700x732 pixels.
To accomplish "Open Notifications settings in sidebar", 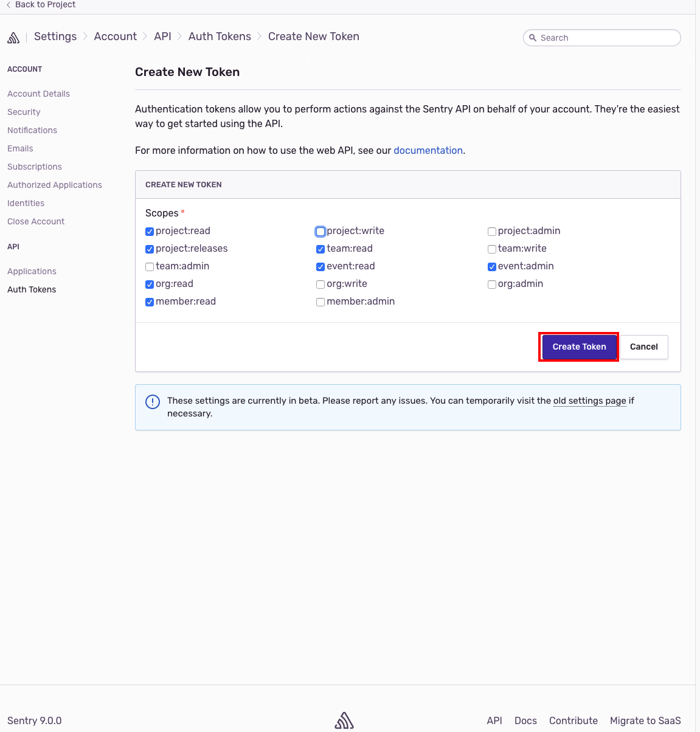I will 32,130.
